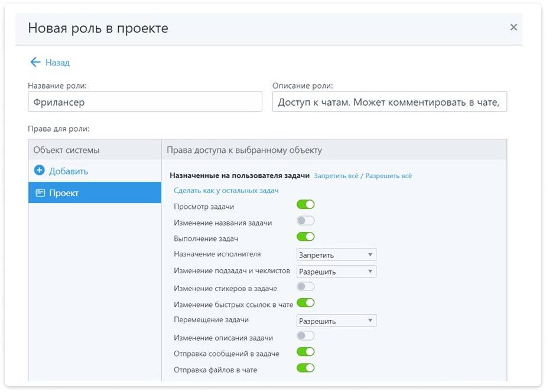Switch off Отправка сообщений в задаче
The height and width of the screenshot is (392, 546).
tap(305, 352)
